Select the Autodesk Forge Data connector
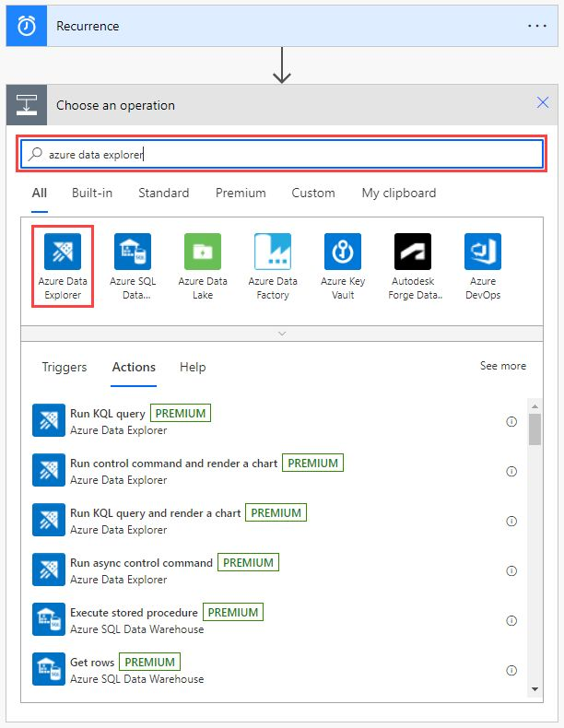The width and height of the screenshot is (564, 728). point(413,252)
